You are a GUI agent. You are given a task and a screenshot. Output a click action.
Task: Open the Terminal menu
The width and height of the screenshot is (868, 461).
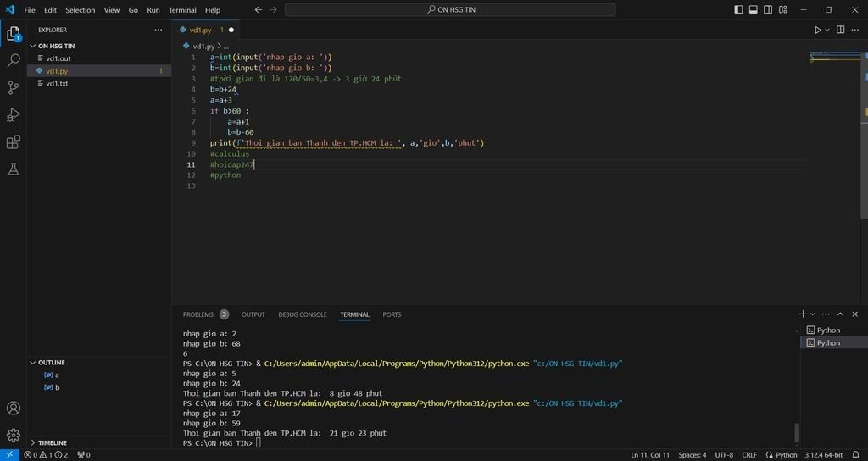[182, 10]
